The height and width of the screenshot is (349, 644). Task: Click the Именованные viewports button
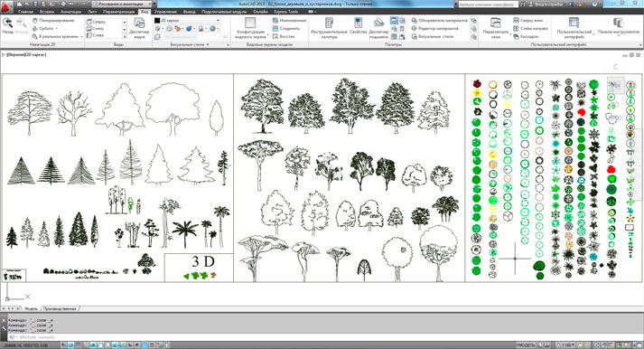[290, 21]
